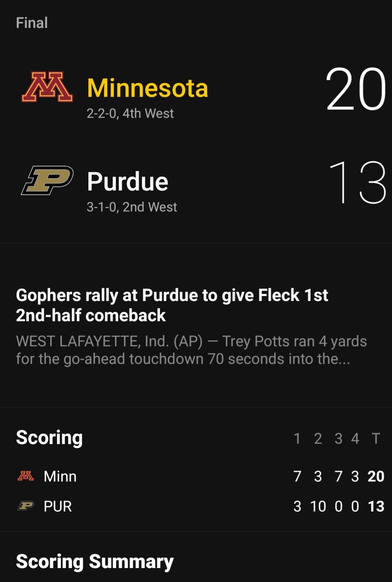Read the WEST LAFAYETTE AP article preview
Screen dimensions: 392x582
pyautogui.click(x=191, y=350)
